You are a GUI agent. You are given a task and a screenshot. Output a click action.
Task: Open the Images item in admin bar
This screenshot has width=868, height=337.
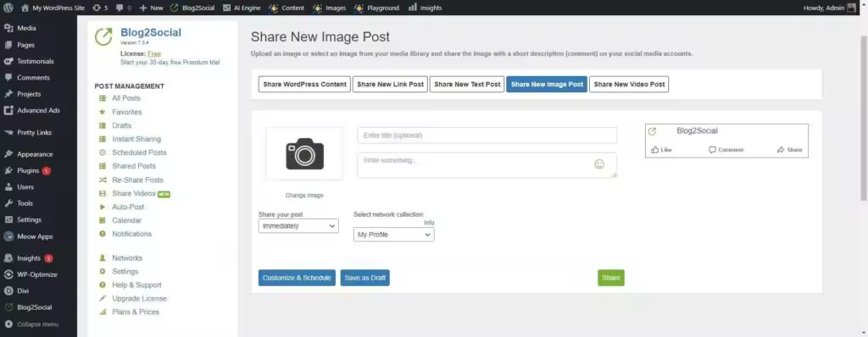[329, 8]
